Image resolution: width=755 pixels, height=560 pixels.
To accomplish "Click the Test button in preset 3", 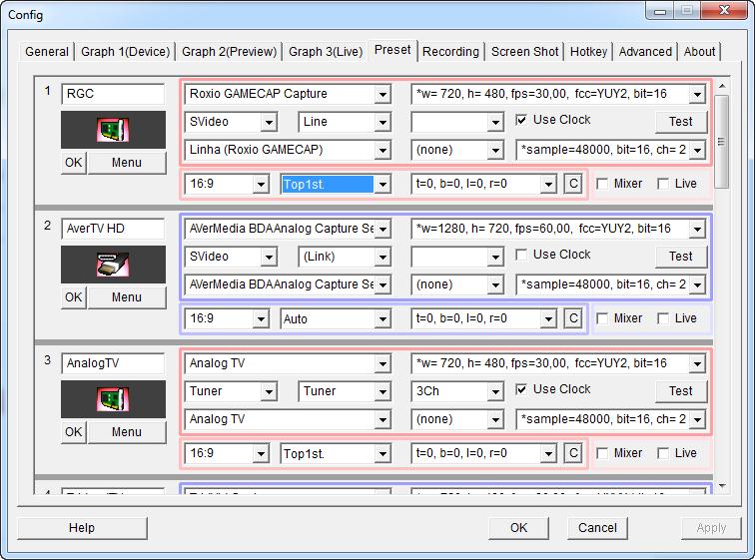I will pyautogui.click(x=681, y=391).
